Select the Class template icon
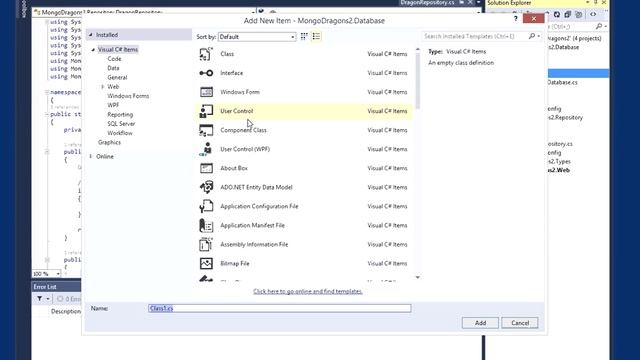 [x=206, y=54]
